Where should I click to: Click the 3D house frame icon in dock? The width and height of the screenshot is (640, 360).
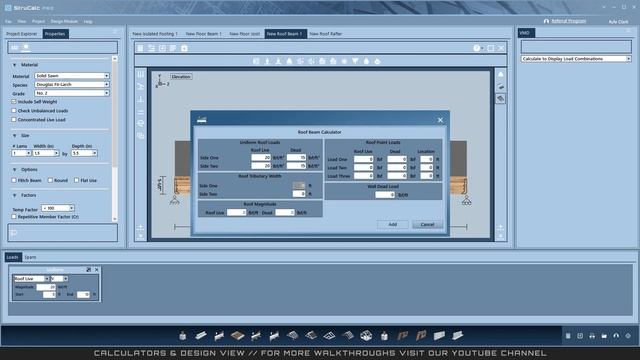pyautogui.click(x=366, y=336)
